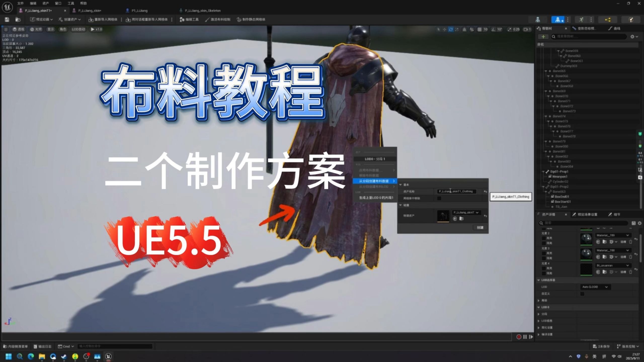Expand the 分段 sections category
Screen dimensions: 644x362
539,314
